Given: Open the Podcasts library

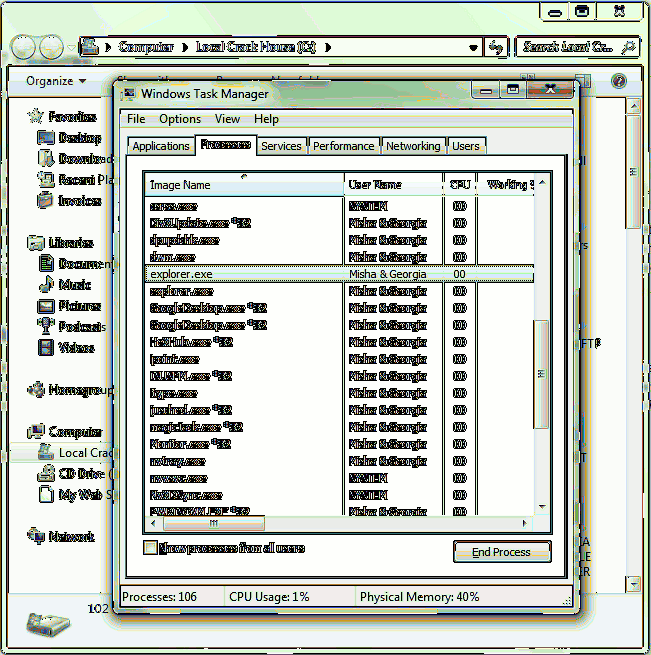Looking at the screenshot, I should 72,327.
